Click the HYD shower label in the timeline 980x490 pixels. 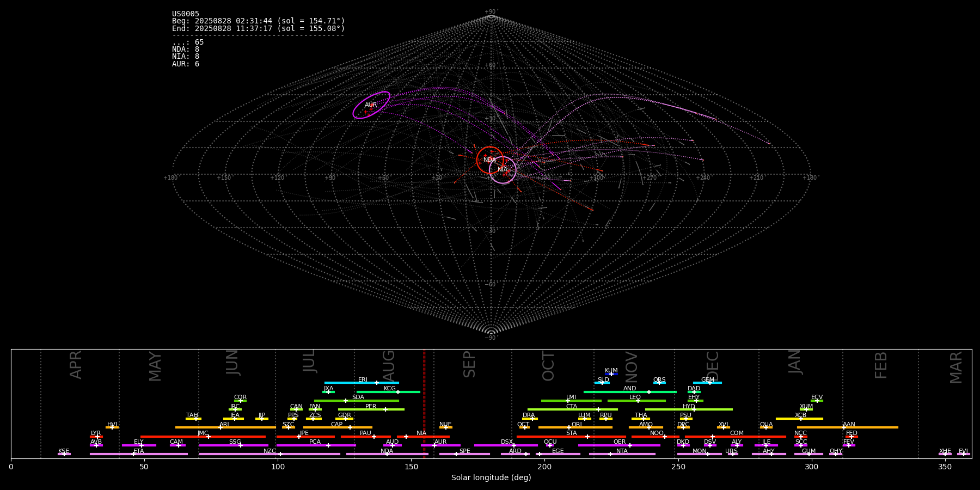pos(689,407)
